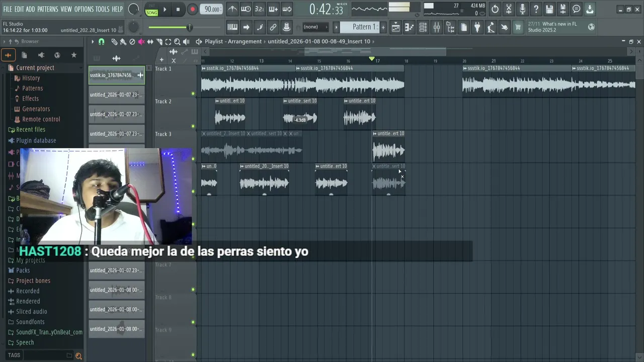644x362 pixels.
Task: Select the Plugin database item
Action: click(36, 140)
